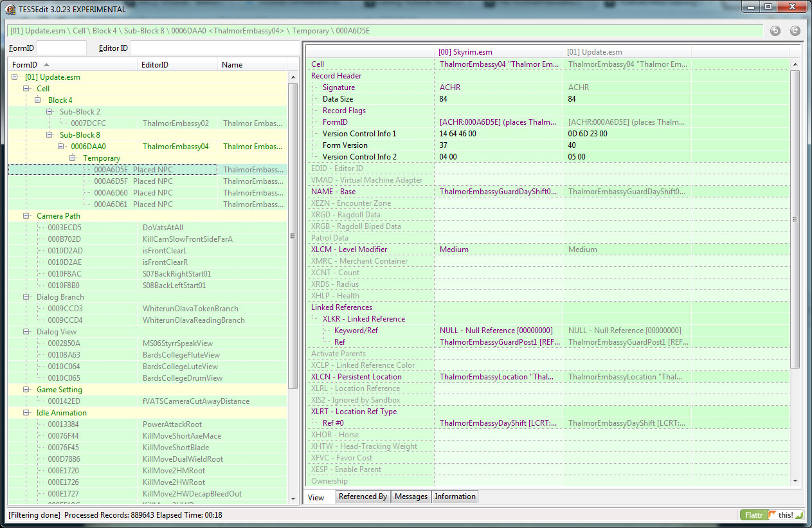Click the green Flattr this! button

(x=771, y=515)
